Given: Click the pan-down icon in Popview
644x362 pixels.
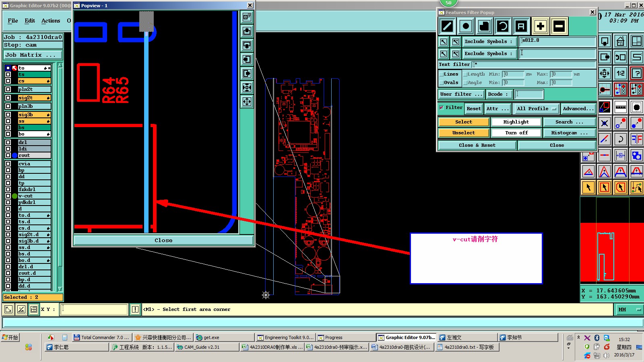Looking at the screenshot, I should 247,45.
